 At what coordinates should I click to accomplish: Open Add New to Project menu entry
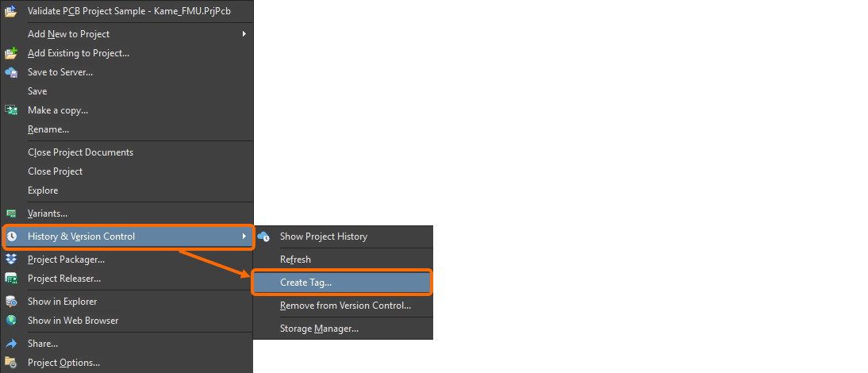(127, 34)
